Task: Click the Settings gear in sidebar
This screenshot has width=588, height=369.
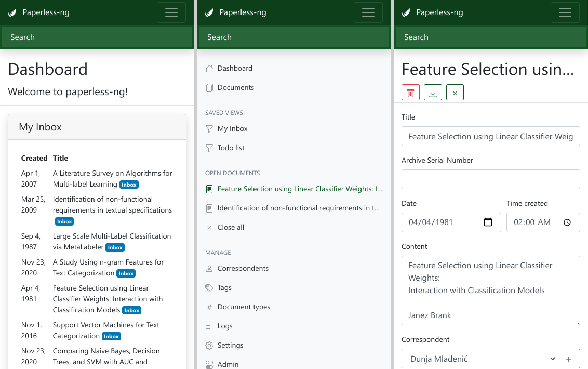Action: [209, 345]
